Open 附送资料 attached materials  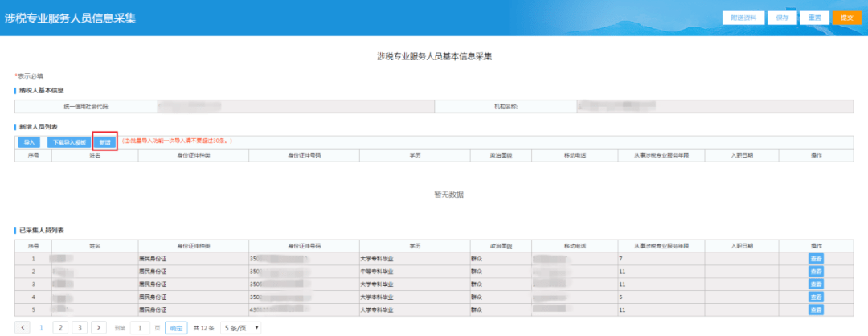click(743, 18)
